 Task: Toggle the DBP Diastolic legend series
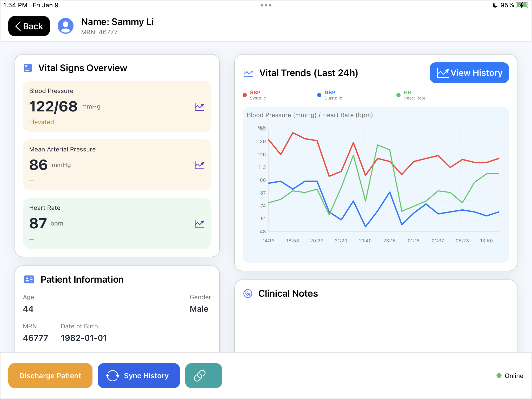(330, 95)
